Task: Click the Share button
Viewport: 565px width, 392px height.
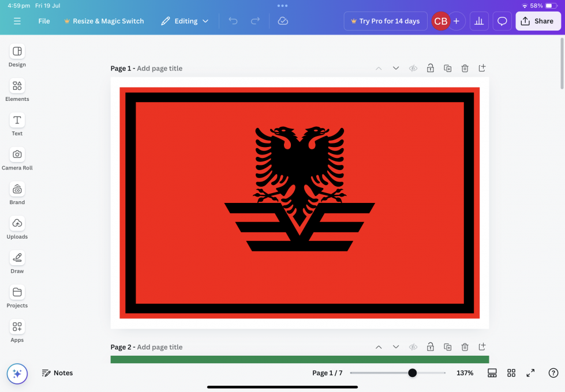Action: (537, 21)
